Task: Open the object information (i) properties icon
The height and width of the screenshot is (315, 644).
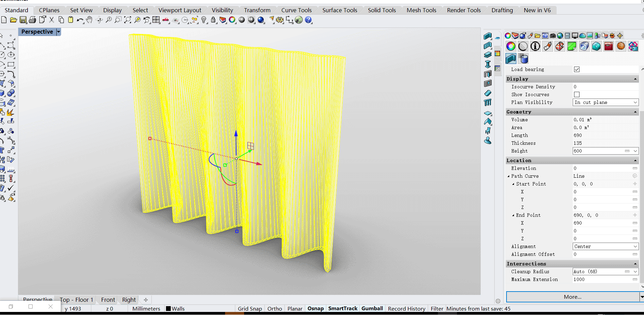Action: pos(535,46)
